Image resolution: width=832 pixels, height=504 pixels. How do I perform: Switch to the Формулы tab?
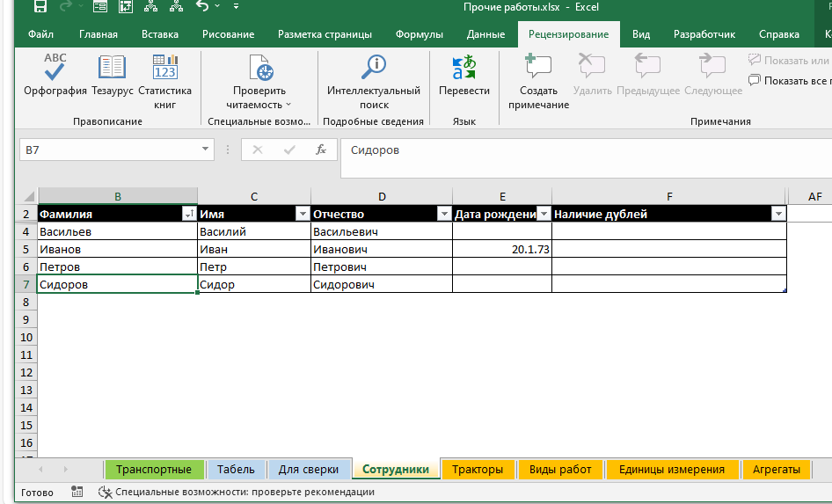click(420, 34)
